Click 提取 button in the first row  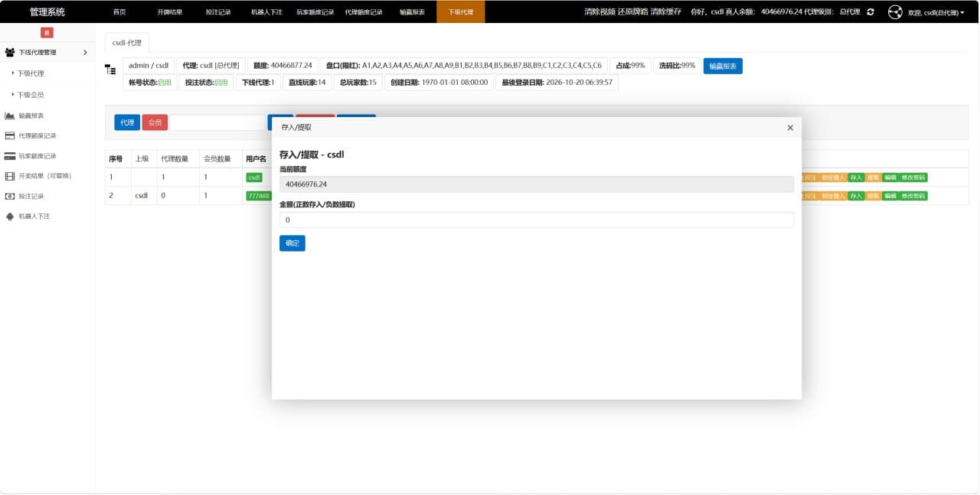tap(873, 177)
